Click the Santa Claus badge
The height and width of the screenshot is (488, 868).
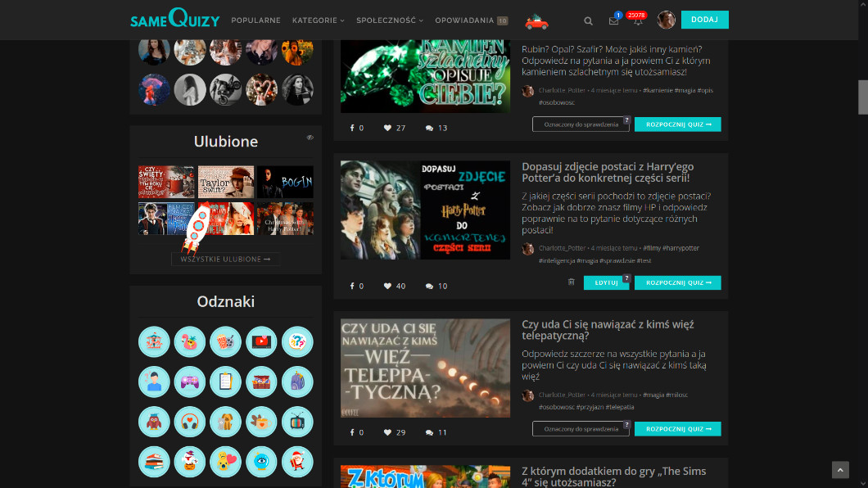pyautogui.click(x=297, y=462)
